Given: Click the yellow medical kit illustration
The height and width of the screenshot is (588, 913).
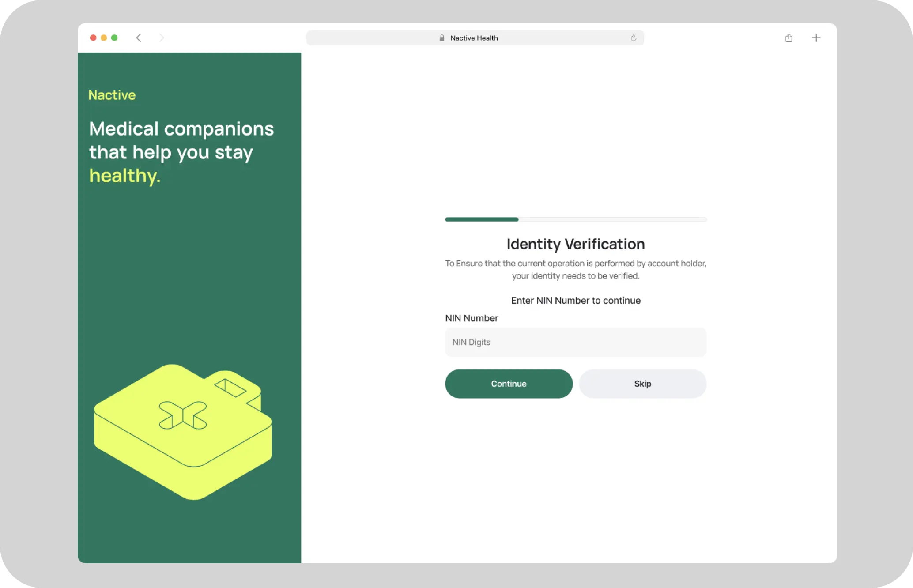Looking at the screenshot, I should pos(183,432).
